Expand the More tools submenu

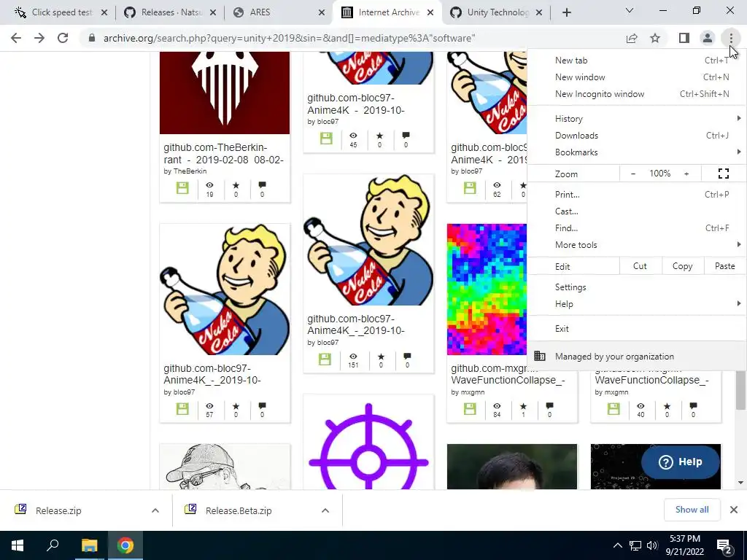[x=637, y=244]
